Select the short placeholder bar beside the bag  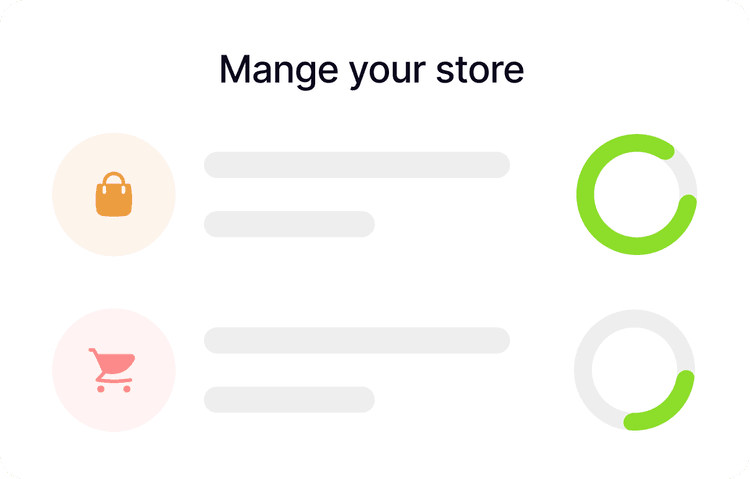point(289,224)
